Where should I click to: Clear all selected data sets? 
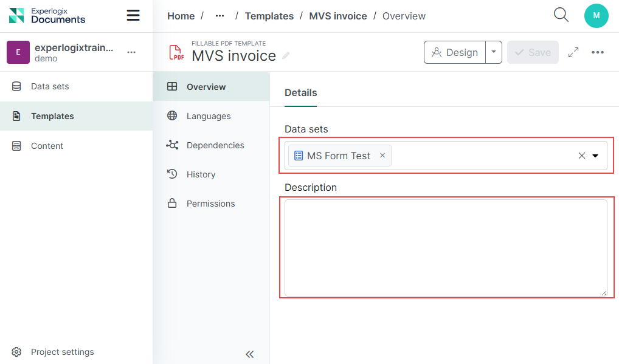pyautogui.click(x=581, y=156)
